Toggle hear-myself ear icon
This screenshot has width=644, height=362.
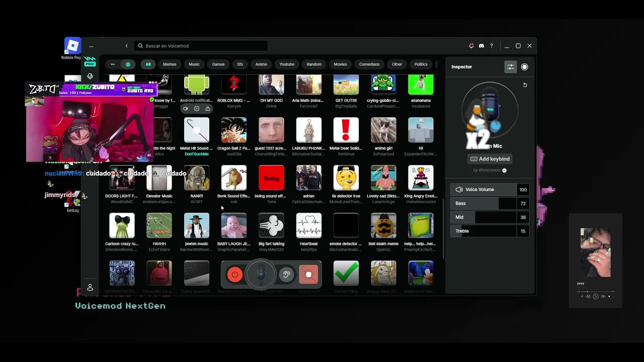coord(286,275)
